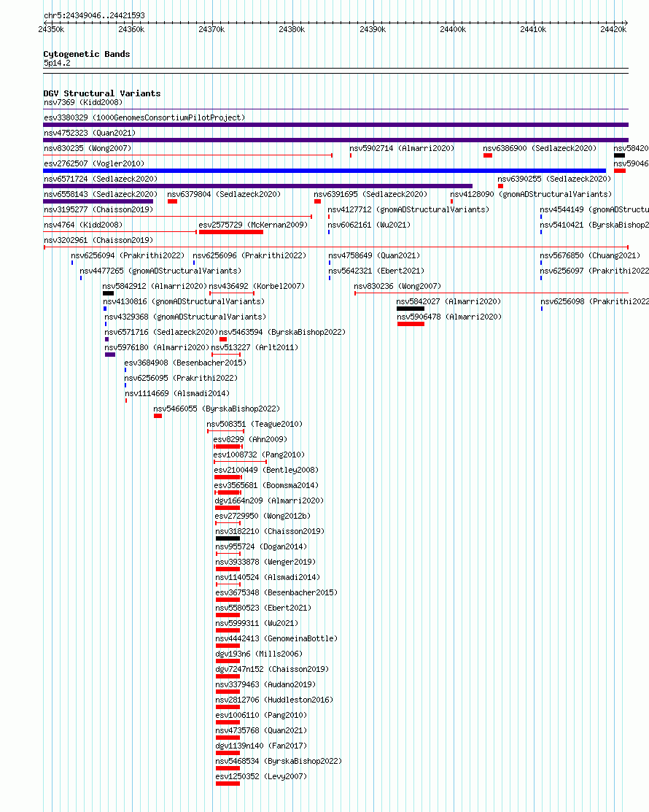
Task: Click the 24380k ruler position label
Action: click(x=292, y=29)
